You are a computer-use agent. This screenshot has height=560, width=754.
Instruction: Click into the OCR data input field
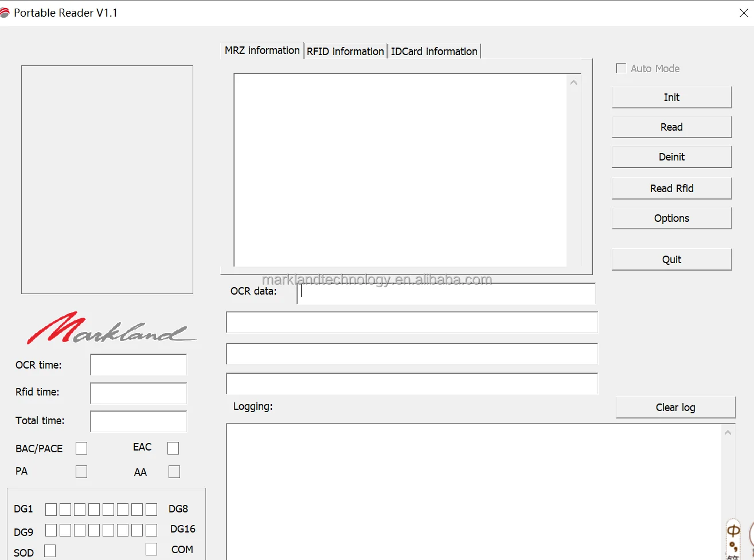click(446, 293)
